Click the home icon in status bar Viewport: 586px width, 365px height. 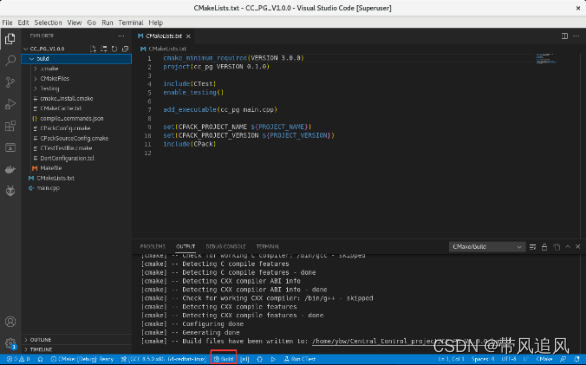[40, 359]
